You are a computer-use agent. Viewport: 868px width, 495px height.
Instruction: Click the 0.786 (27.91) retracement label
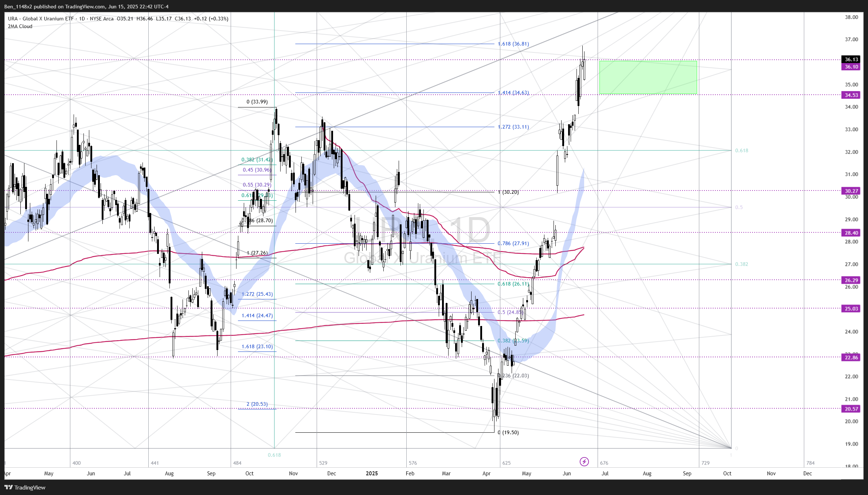513,243
